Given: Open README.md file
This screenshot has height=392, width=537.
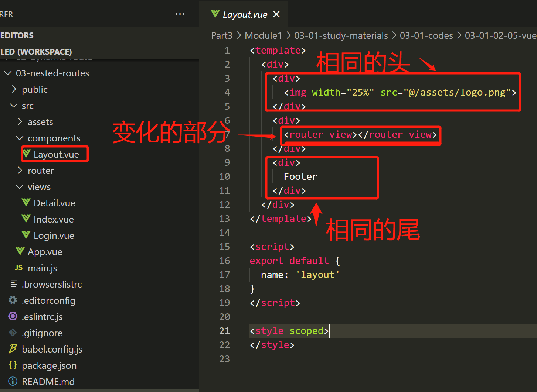Looking at the screenshot, I should click(48, 382).
